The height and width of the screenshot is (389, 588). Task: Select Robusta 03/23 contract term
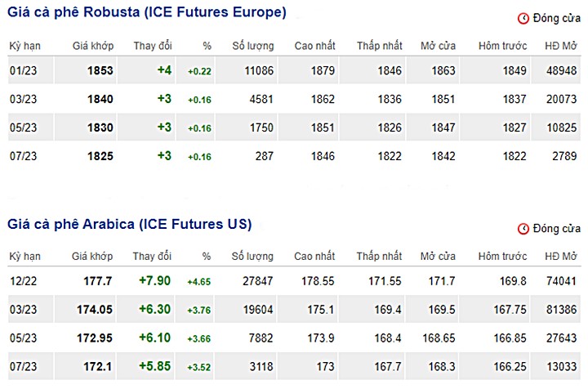point(23,99)
